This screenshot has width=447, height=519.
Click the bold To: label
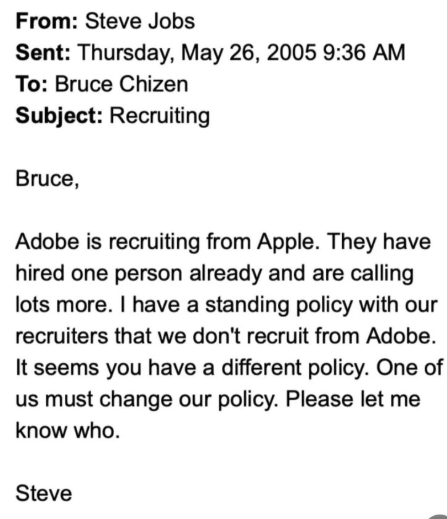point(32,84)
